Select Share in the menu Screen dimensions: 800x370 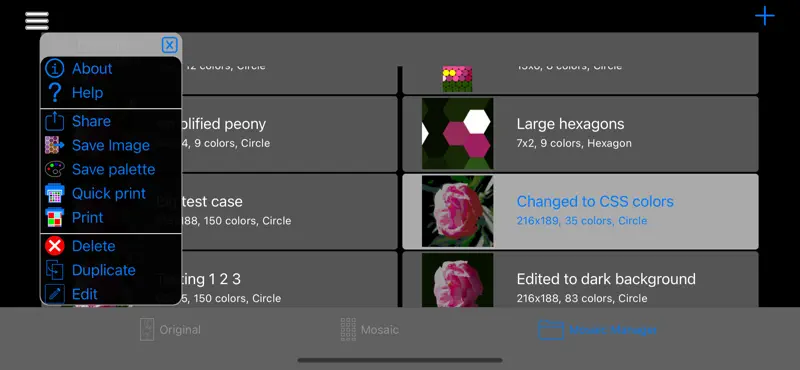pos(91,121)
